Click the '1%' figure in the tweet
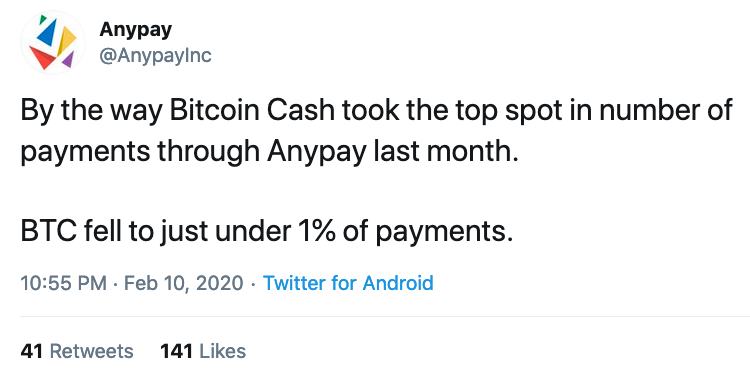750x376 pixels. [x=317, y=232]
